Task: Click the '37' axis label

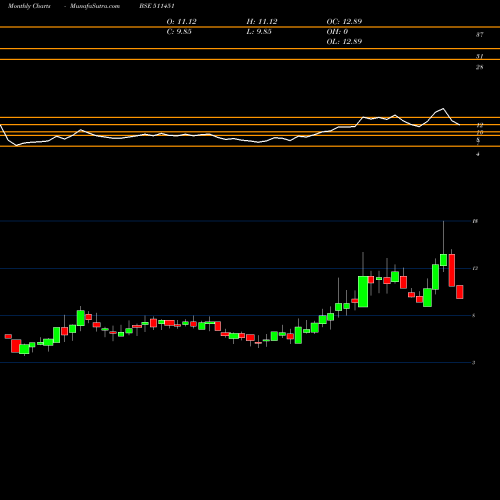Action: click(x=479, y=35)
